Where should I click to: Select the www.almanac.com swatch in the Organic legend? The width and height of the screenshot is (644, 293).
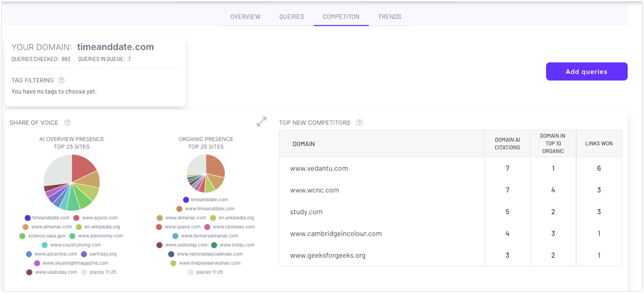click(x=160, y=218)
